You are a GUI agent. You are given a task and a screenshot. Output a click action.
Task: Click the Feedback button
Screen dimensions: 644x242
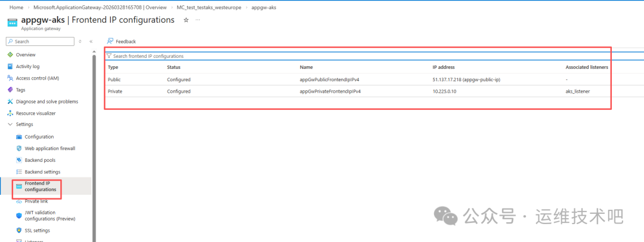(x=121, y=41)
